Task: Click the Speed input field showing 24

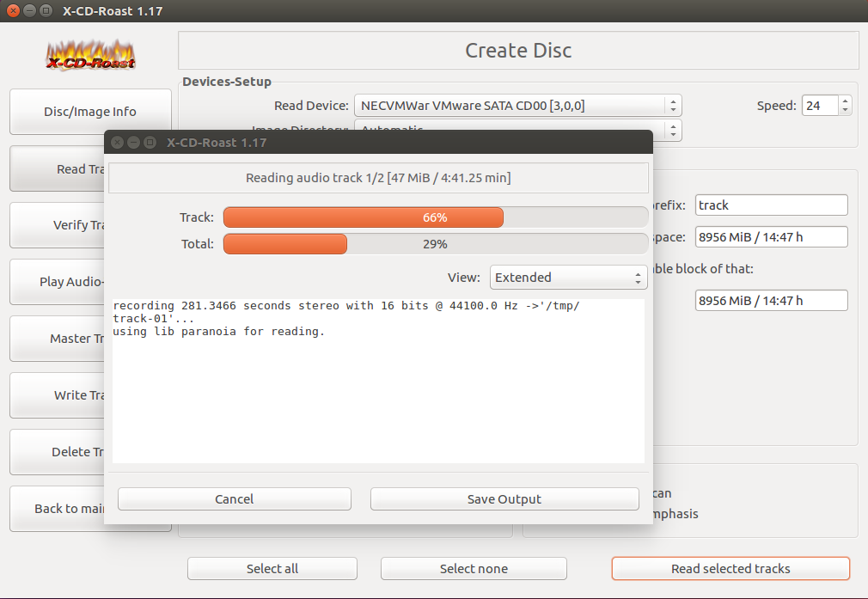Action: [x=821, y=105]
